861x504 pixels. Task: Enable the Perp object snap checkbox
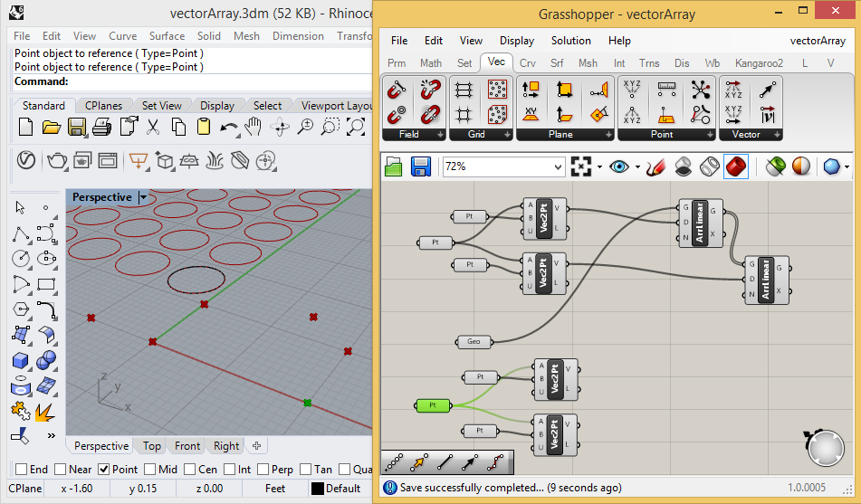(x=262, y=470)
